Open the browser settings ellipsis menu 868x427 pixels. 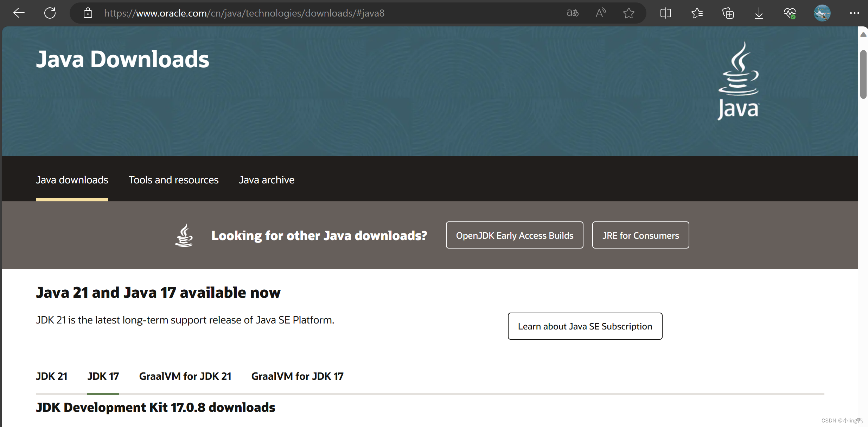click(854, 13)
